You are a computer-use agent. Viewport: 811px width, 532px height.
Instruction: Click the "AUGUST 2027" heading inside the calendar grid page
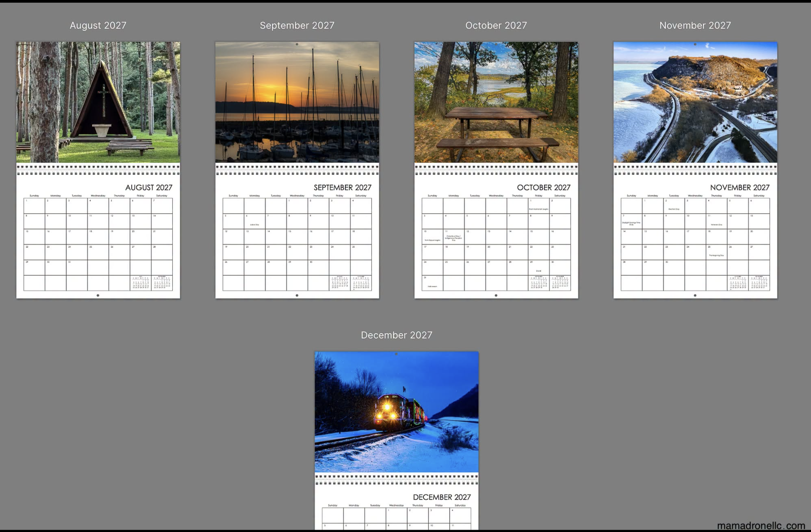[x=149, y=187]
